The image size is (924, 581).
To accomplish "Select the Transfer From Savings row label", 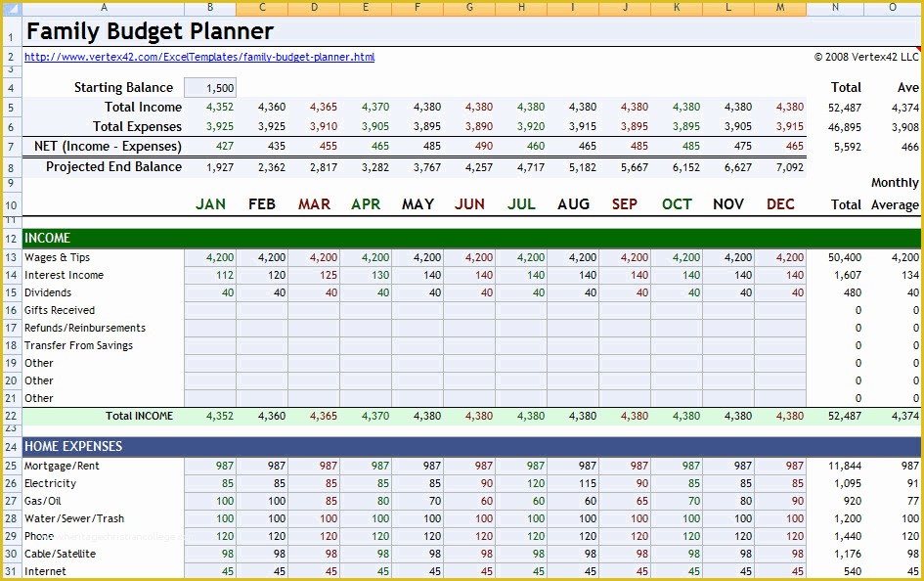I will pyautogui.click(x=78, y=346).
